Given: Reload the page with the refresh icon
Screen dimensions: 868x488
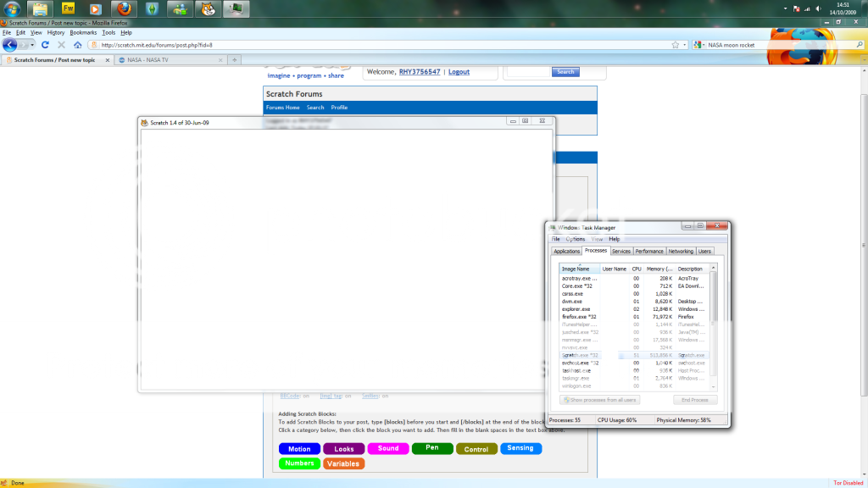Looking at the screenshot, I should (46, 45).
